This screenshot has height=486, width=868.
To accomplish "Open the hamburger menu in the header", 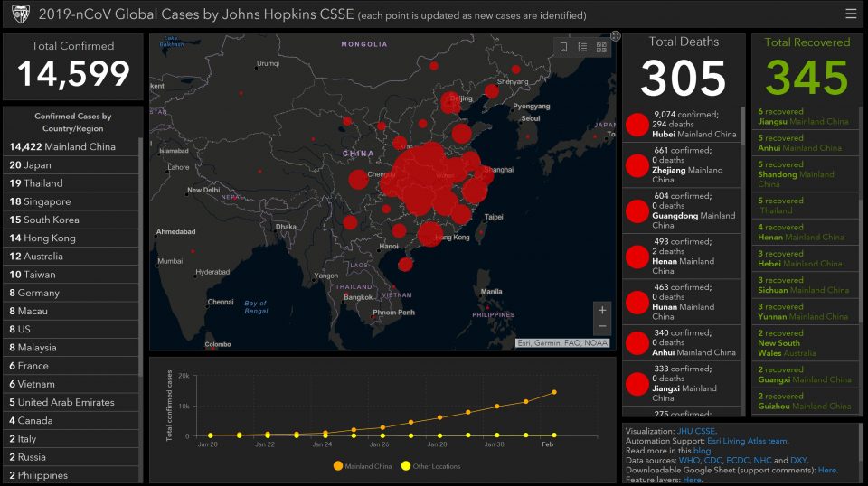I will point(851,14).
